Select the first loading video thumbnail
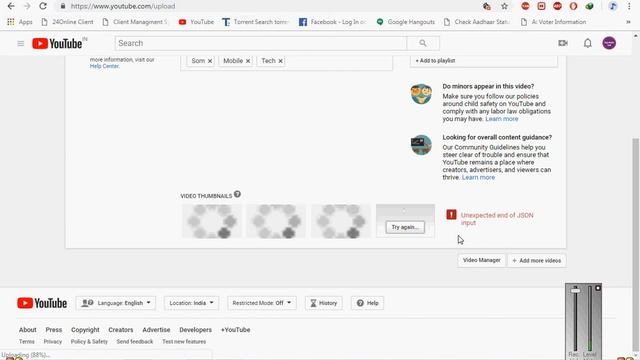Screen dimensions: 640x360 point(211,221)
